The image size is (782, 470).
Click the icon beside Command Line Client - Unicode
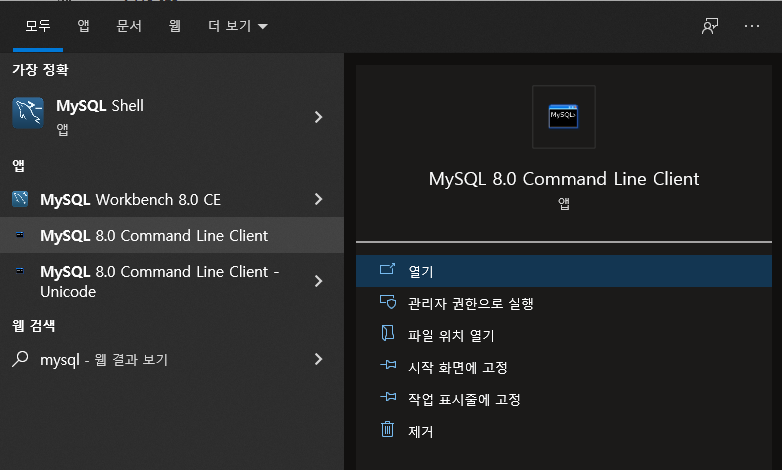pyautogui.click(x=20, y=270)
